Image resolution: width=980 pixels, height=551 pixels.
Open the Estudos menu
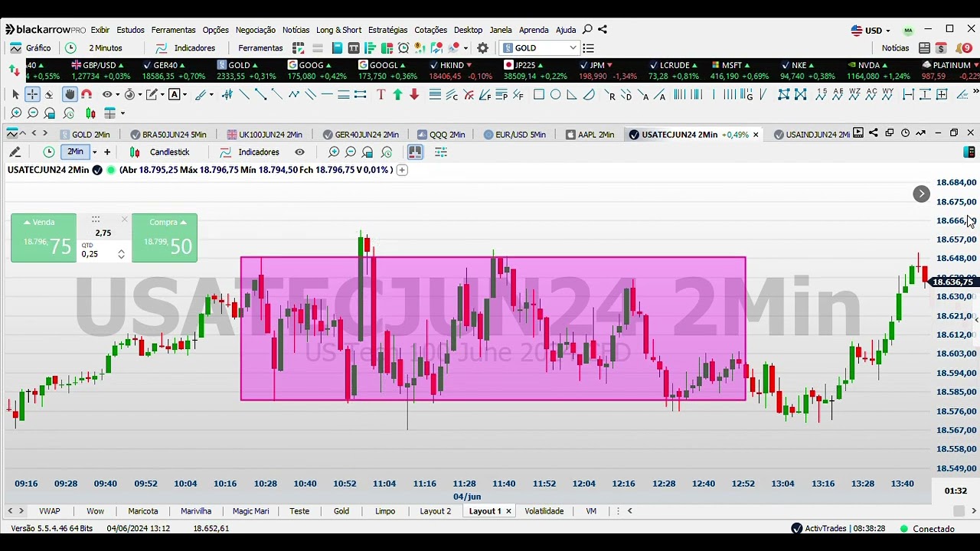click(130, 30)
